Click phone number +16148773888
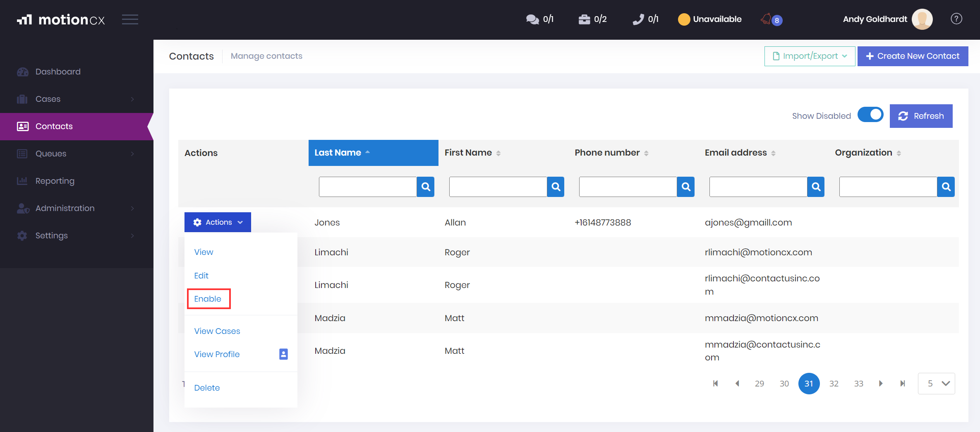 602,223
